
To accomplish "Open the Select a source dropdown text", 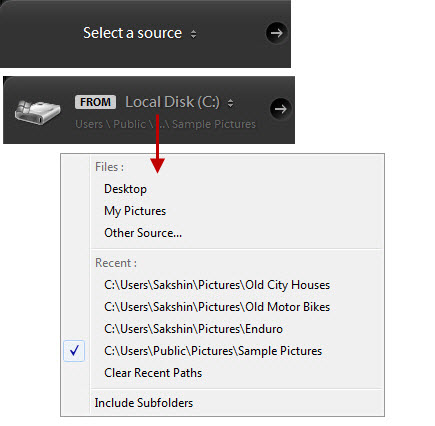I will [132, 33].
